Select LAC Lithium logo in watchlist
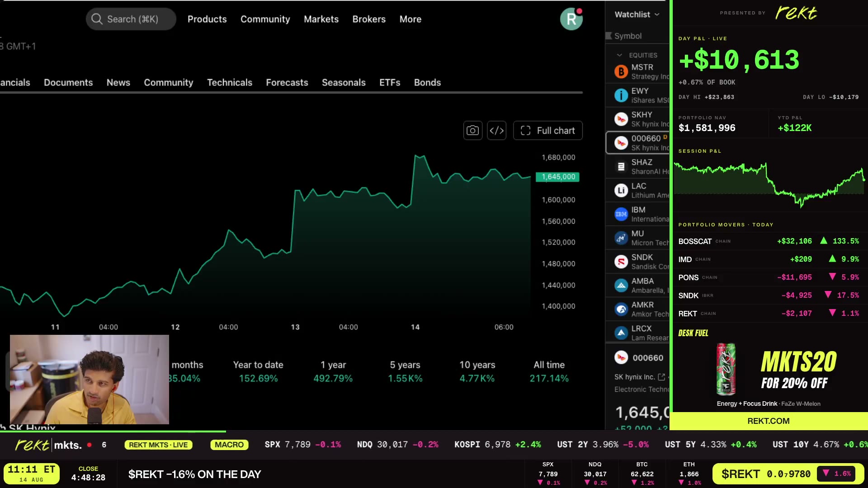Viewport: 868px width, 488px height. [x=621, y=191]
